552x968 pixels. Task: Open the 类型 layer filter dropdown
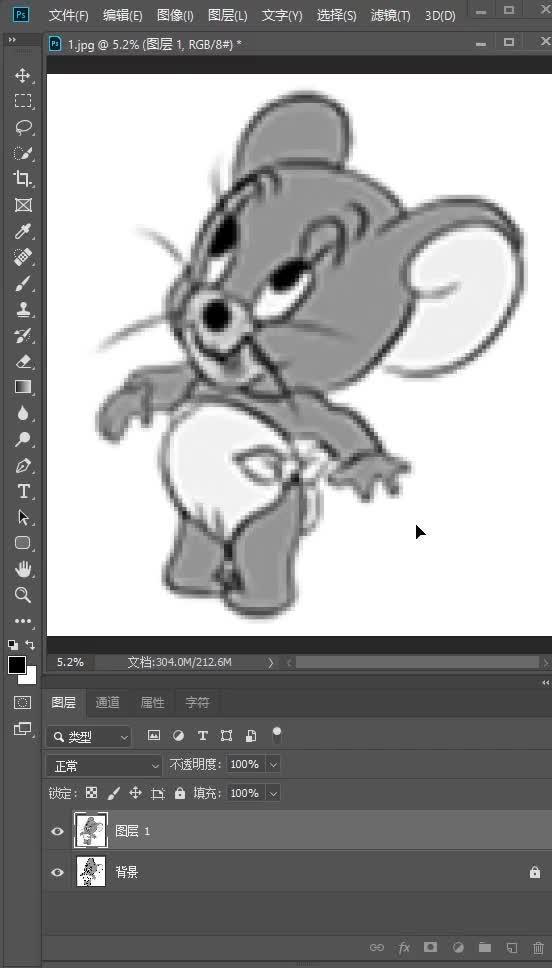pyautogui.click(x=89, y=736)
